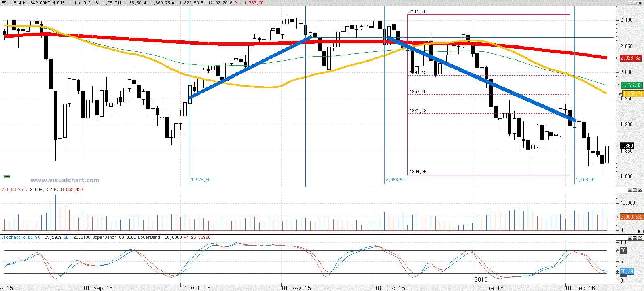
Task: Select the 1921,62 retracement level label
Action: [x=417, y=110]
